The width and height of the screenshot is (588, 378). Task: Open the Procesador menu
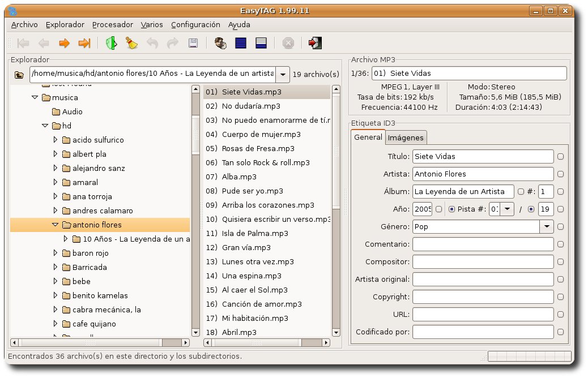[x=112, y=24]
